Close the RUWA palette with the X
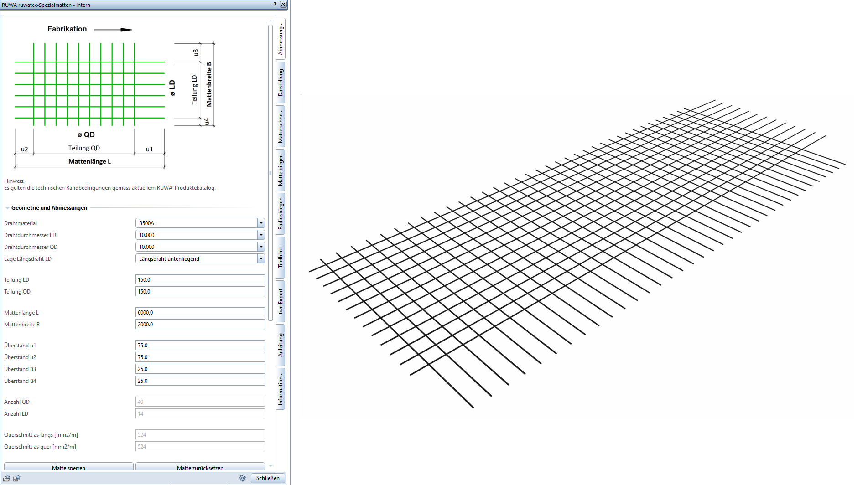 click(x=283, y=4)
